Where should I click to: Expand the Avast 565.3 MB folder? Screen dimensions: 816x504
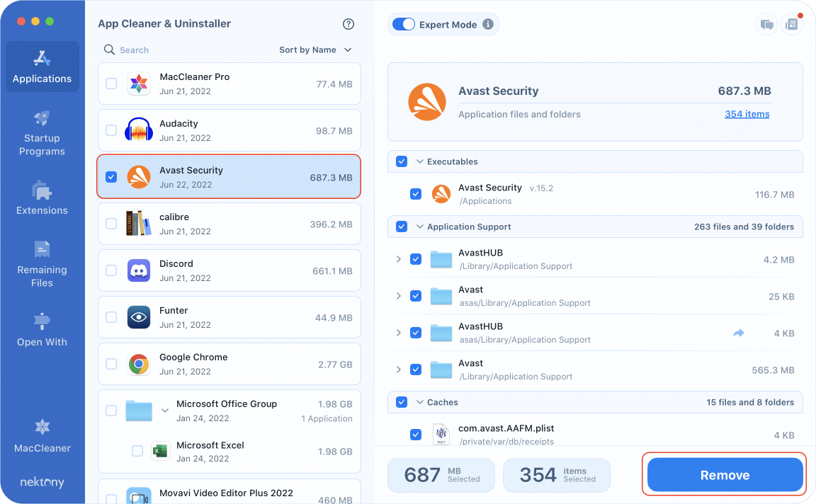coord(399,370)
